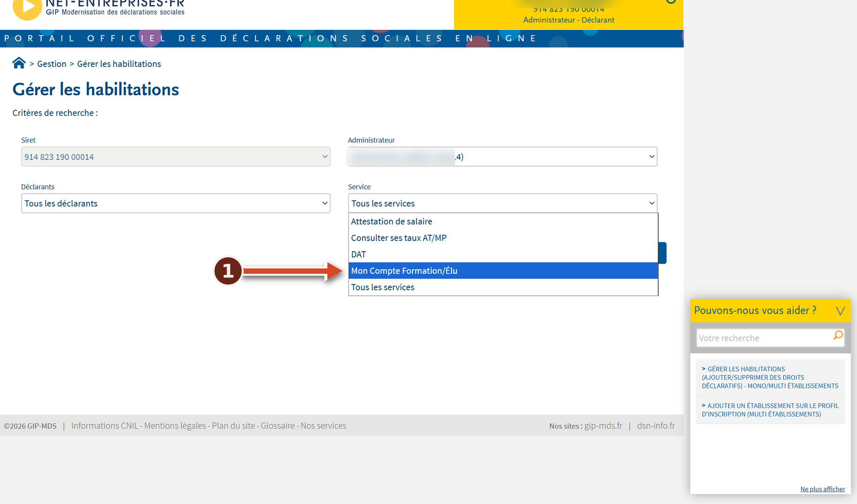Open the 'Gérer les habilitations (ajouter/supprimer des droits)' help article
Image resolution: width=857 pixels, height=504 pixels.
(770, 378)
